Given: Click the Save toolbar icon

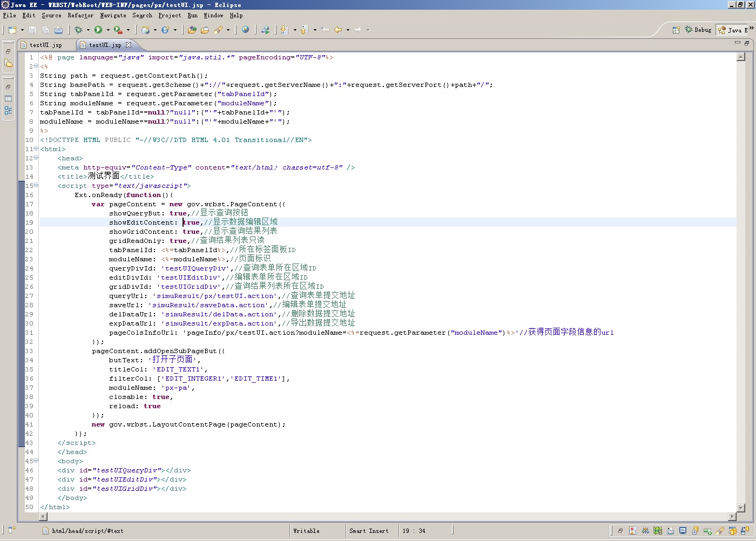Looking at the screenshot, I should point(32,30).
